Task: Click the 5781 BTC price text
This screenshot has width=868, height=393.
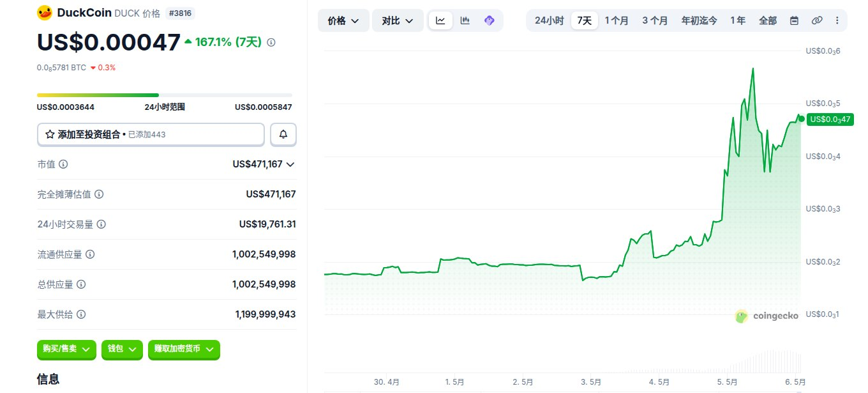Action: 61,67
